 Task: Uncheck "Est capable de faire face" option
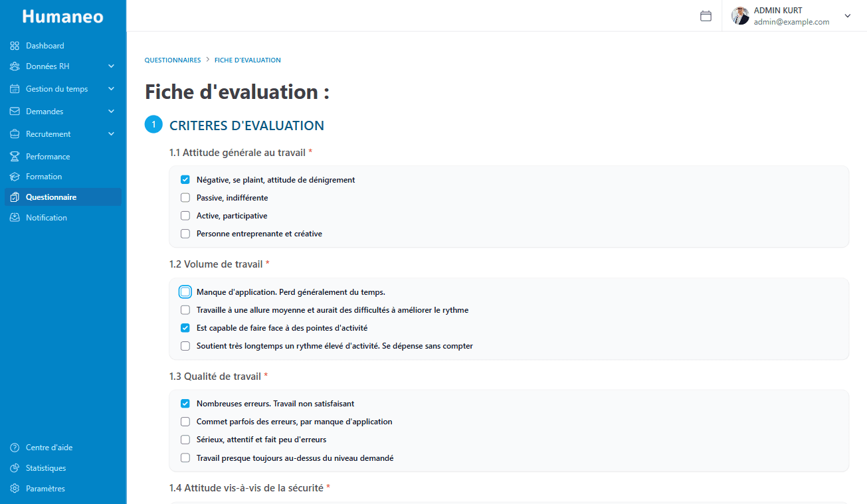point(185,328)
